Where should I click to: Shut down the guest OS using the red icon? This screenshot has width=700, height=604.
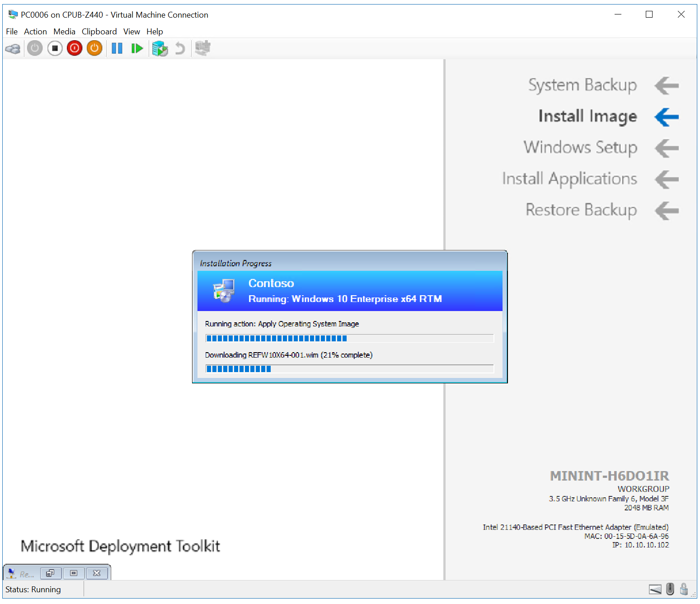(74, 48)
